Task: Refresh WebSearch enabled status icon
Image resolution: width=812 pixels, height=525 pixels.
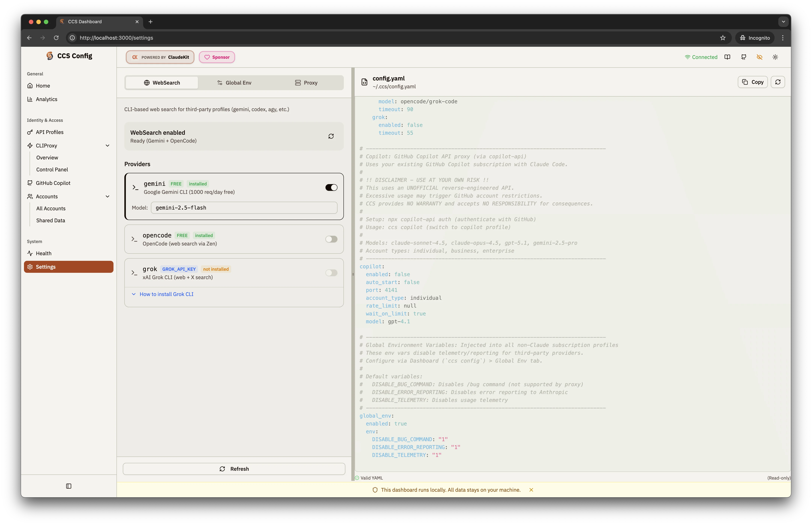Action: [331, 136]
